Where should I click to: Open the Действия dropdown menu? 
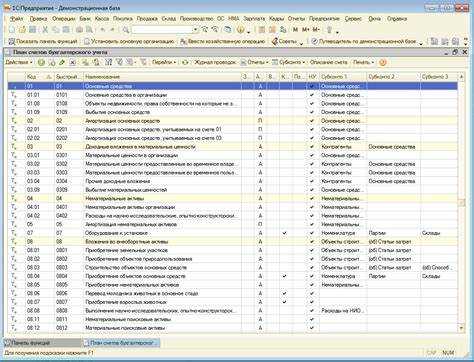(19, 62)
